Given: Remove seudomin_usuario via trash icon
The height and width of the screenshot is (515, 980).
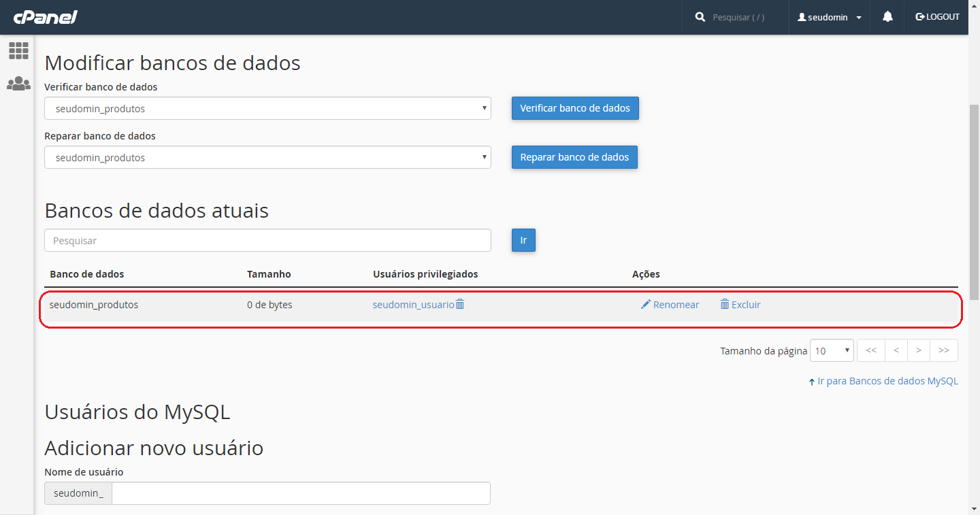Looking at the screenshot, I should point(460,304).
